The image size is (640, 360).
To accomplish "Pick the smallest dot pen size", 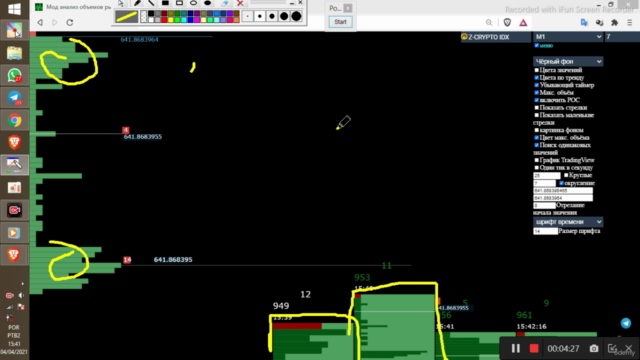I will [247, 16].
